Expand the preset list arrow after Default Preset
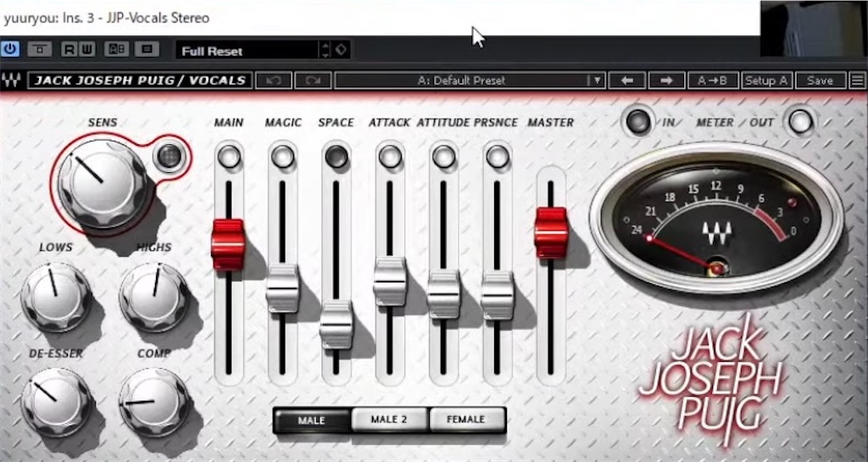This screenshot has height=462, width=868. click(597, 81)
